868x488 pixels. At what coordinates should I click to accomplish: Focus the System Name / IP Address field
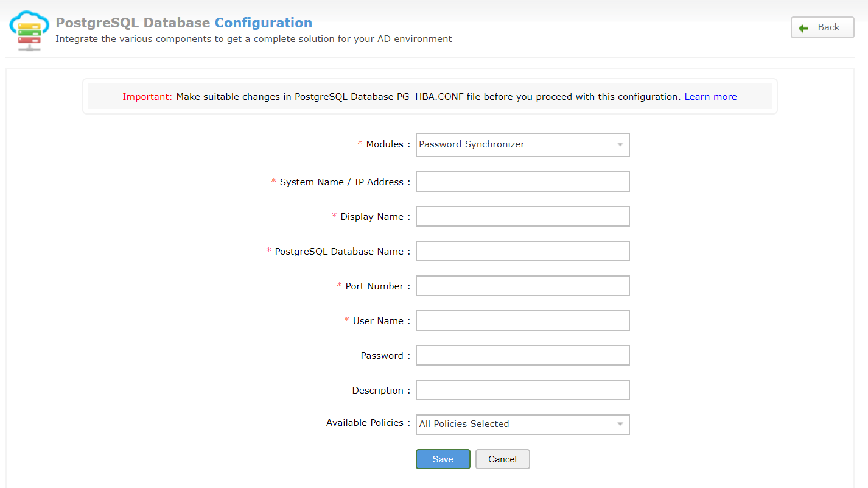tap(522, 182)
